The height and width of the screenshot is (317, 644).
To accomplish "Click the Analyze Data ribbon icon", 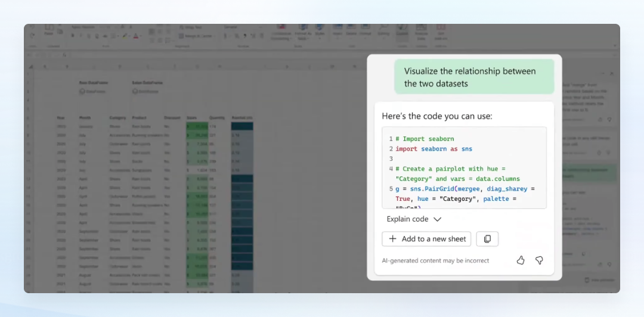I will click(421, 32).
